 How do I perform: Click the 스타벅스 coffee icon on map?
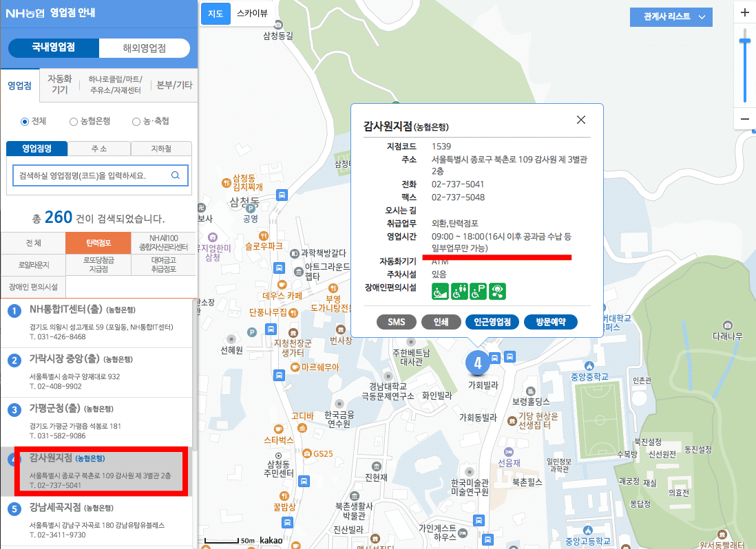278,429
